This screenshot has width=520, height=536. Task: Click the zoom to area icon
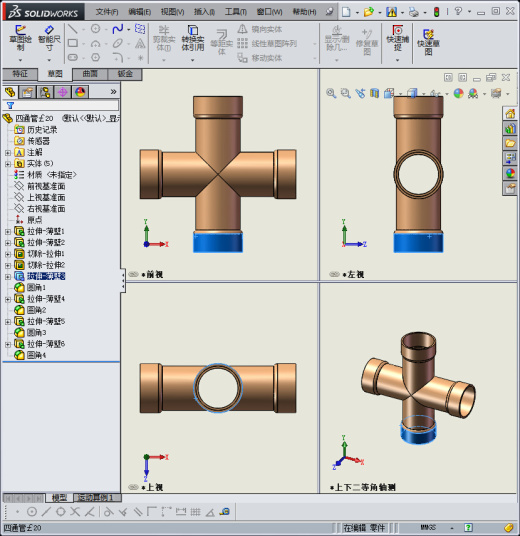[345, 93]
